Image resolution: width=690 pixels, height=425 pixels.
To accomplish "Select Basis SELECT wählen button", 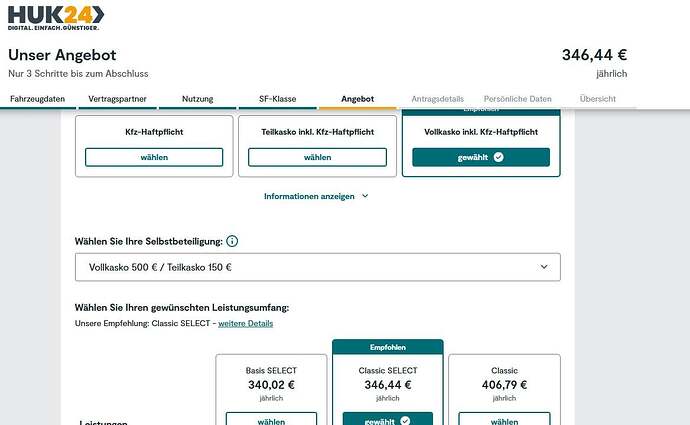I will click(x=271, y=419).
